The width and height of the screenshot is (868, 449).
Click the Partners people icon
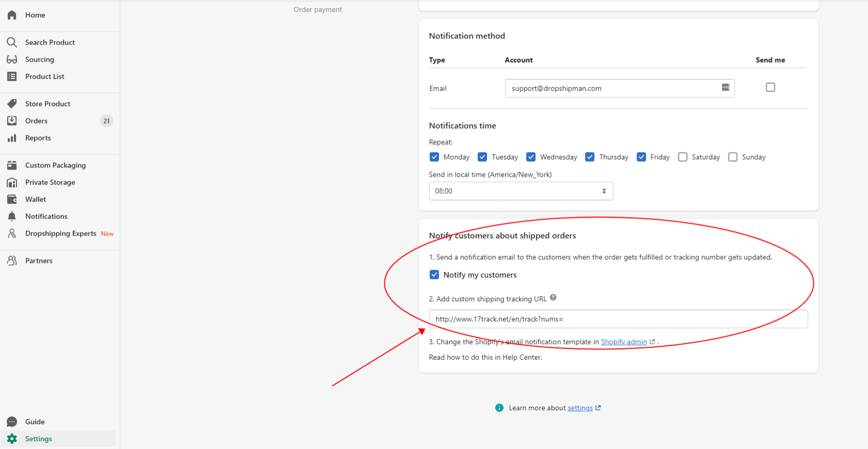12,261
